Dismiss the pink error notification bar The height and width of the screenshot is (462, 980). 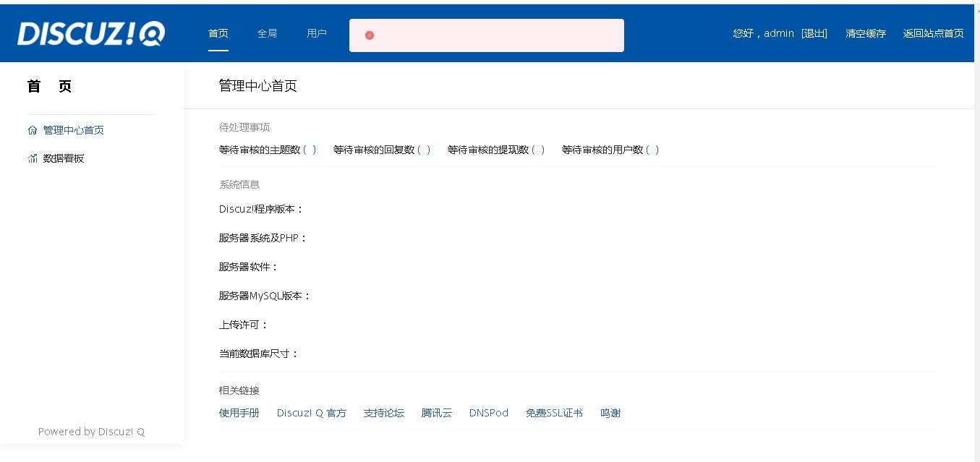click(x=487, y=35)
